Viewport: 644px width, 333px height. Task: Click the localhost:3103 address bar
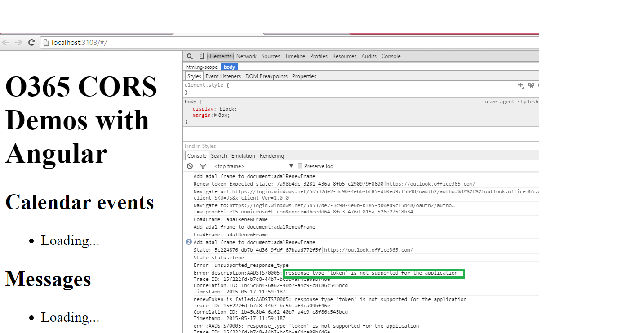pyautogui.click(x=290, y=43)
